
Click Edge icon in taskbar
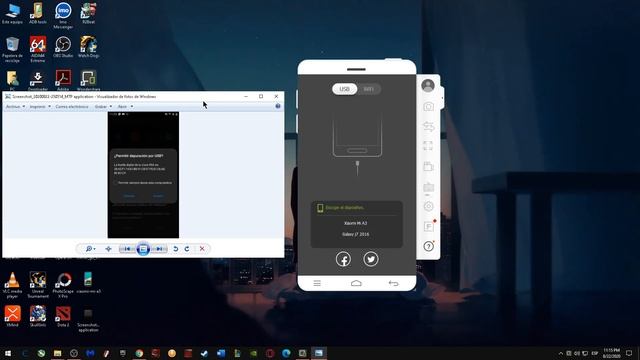coord(286,353)
